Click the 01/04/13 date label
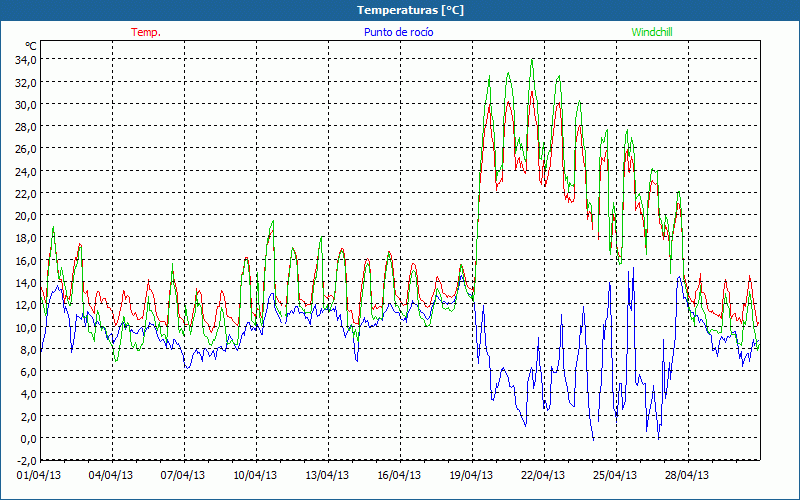 [39, 476]
